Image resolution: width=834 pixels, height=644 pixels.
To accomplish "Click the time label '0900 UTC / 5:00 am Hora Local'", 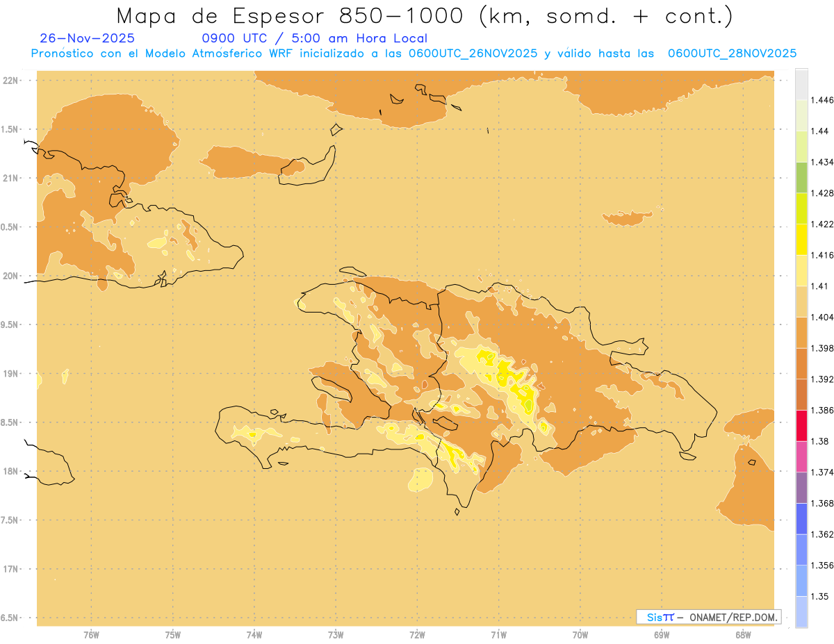I will [x=314, y=38].
